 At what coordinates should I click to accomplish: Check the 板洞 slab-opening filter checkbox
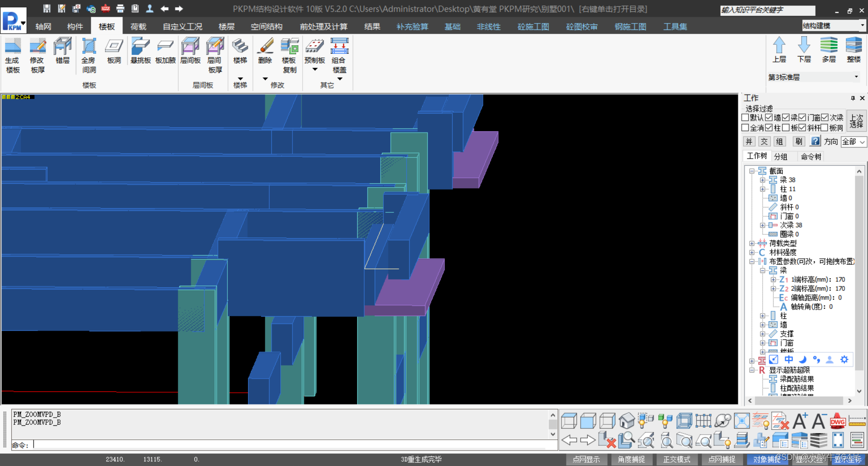825,128
